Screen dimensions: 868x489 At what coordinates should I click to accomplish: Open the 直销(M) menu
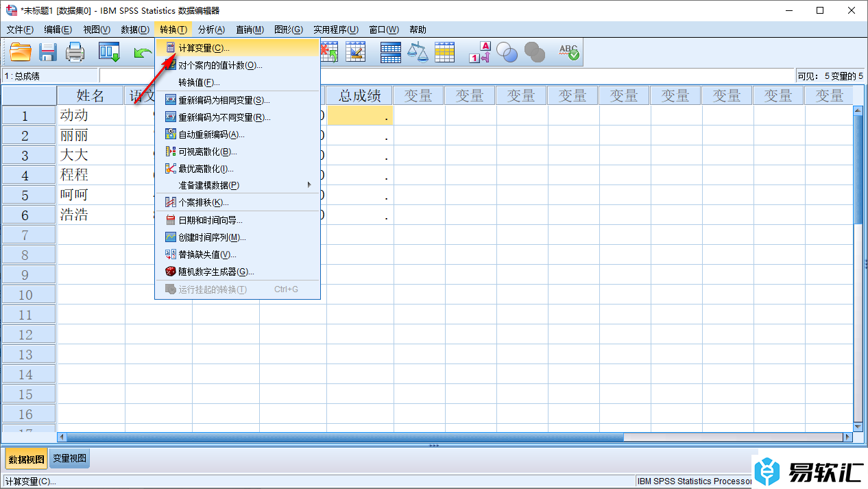point(250,29)
